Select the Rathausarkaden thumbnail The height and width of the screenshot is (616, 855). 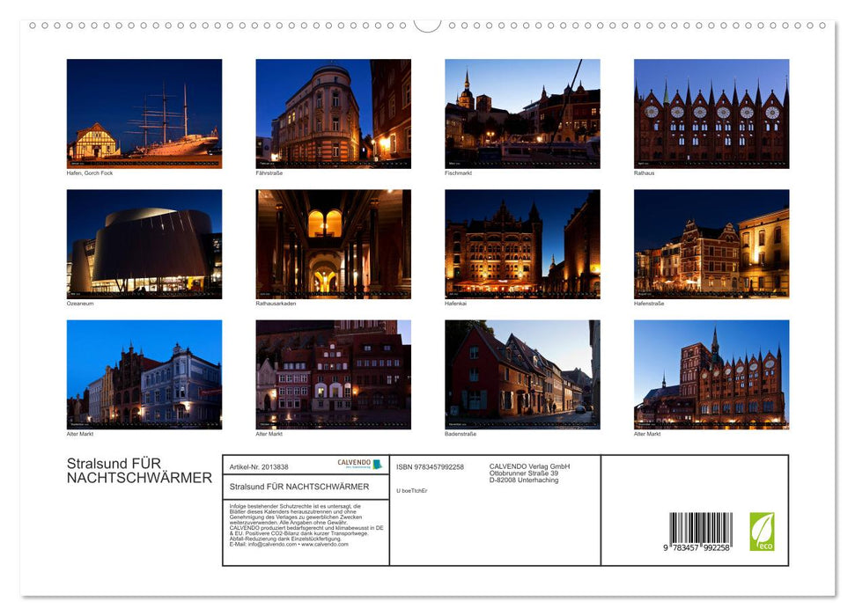tap(331, 245)
